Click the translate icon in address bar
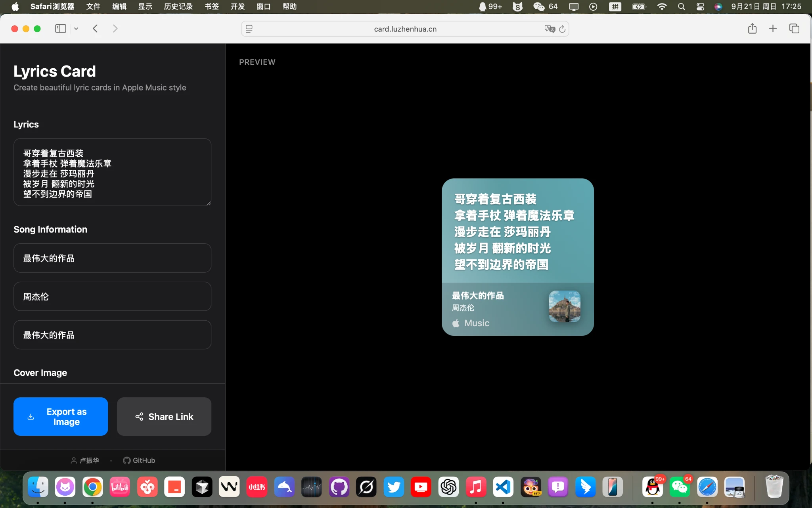The image size is (812, 508). [550, 29]
